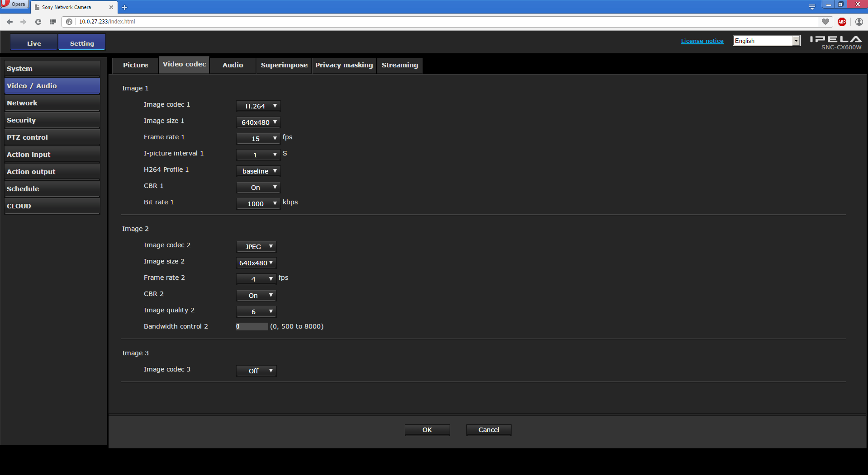This screenshot has width=868, height=475.
Task: Close the Sony Network Camera tab
Action: click(x=111, y=7)
